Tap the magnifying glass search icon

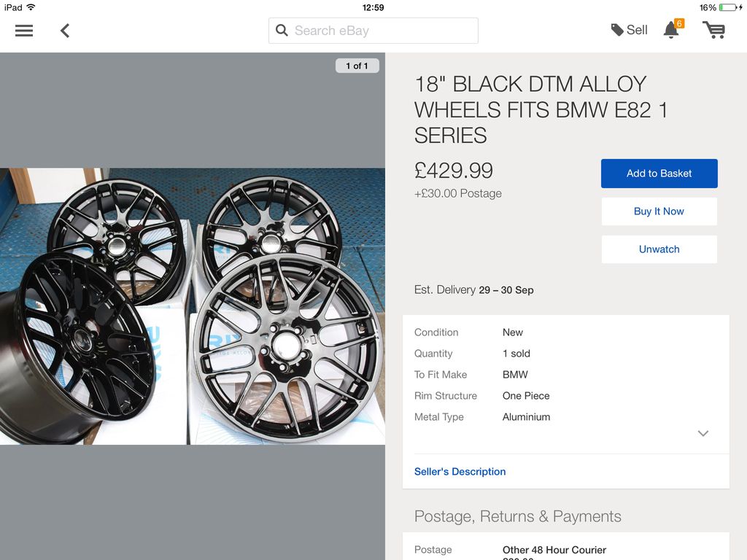(282, 31)
